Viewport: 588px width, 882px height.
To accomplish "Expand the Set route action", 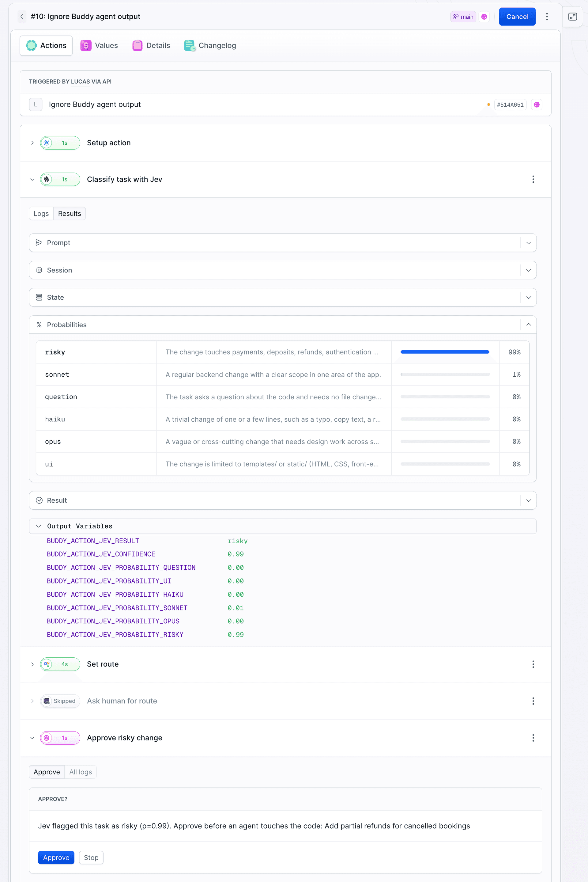I will click(x=32, y=664).
